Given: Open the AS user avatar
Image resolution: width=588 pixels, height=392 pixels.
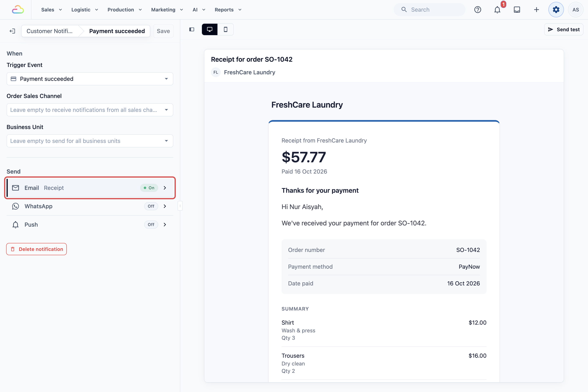Looking at the screenshot, I should 576,10.
